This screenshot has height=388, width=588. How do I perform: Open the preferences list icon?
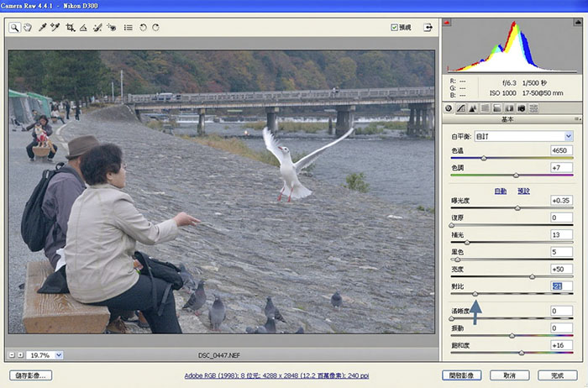pos(128,28)
